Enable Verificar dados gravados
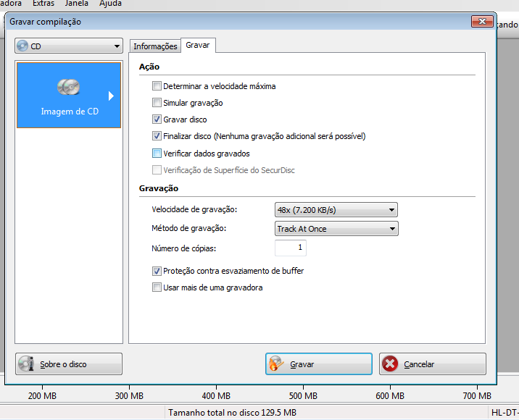 [157, 154]
